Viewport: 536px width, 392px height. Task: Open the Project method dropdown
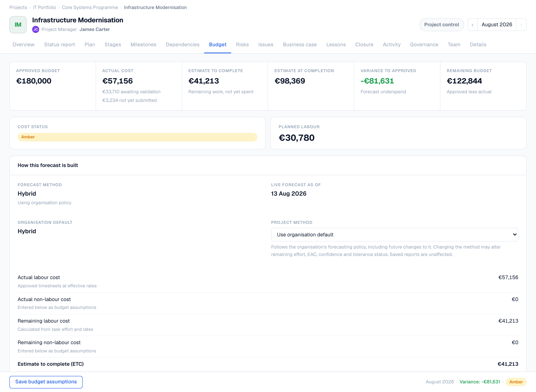tap(394, 235)
